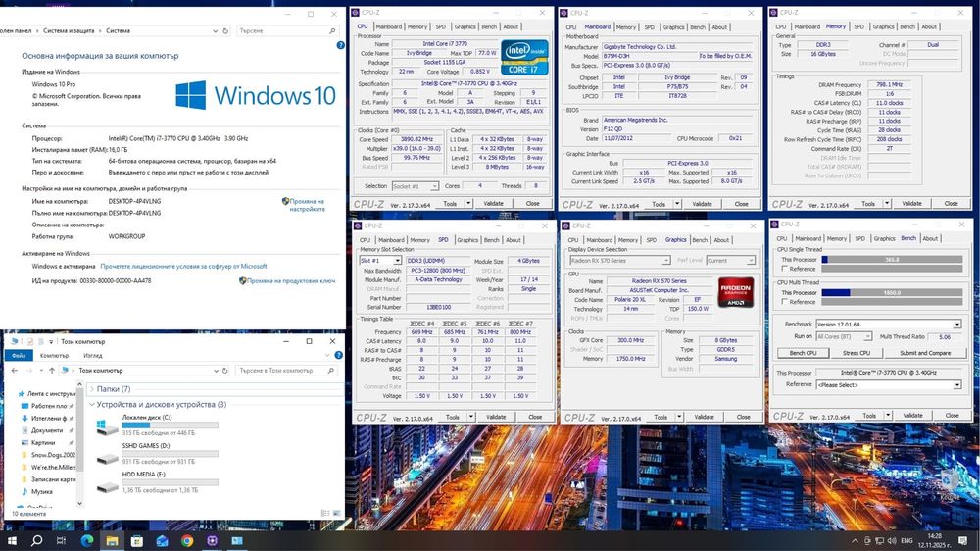Expand the Explorer ribbon chevron beside help
980x551 pixels.
tap(327, 355)
